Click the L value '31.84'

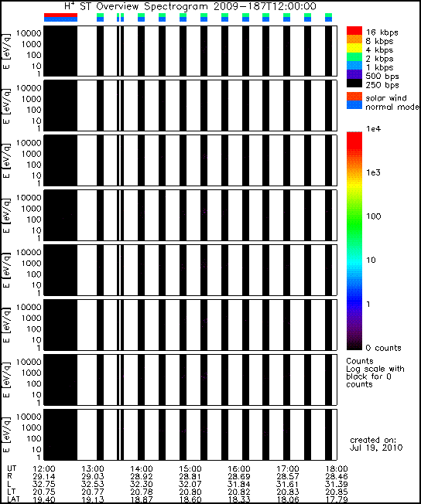(x=239, y=484)
